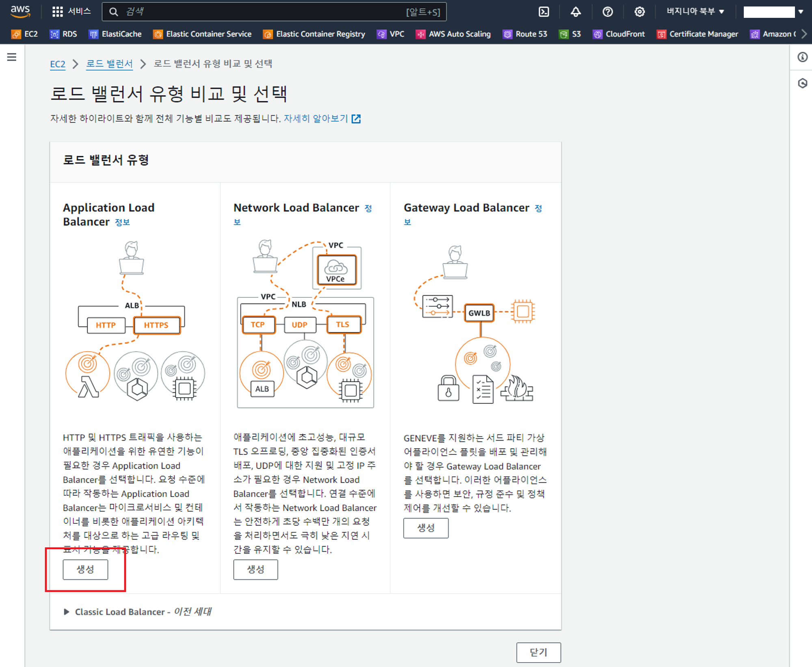The height and width of the screenshot is (667, 812).
Task: Open the Route 53 shortcut in favorites bar
Action: [525, 34]
